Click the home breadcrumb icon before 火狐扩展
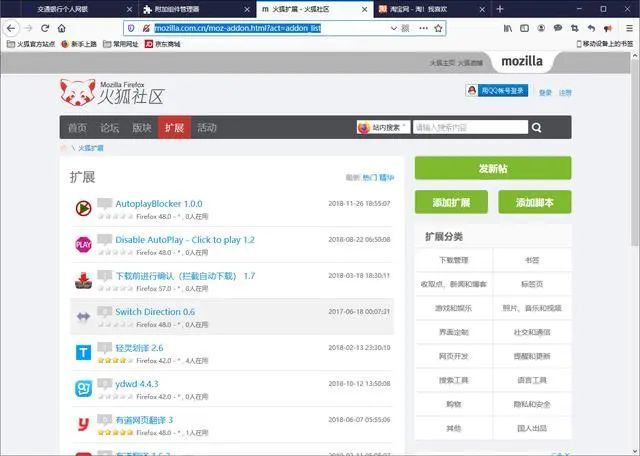The image size is (640, 456). 64,148
